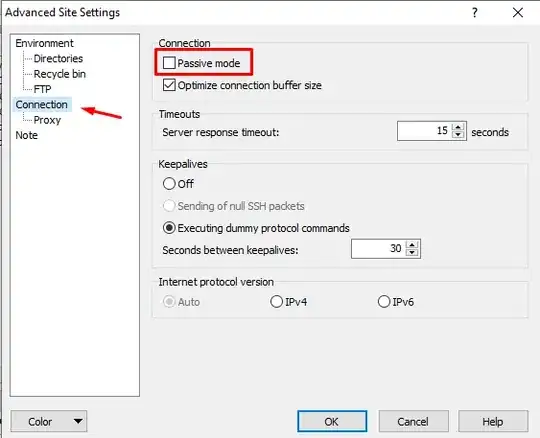Go to the FTP settings page
Screen dimensions: 540x438
pyautogui.click(x=42, y=89)
